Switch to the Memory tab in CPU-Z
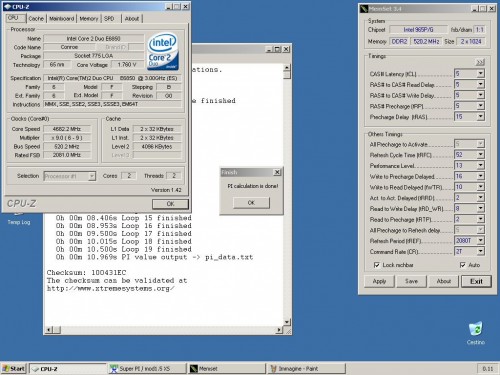The width and height of the screenshot is (500, 375). 89,19
